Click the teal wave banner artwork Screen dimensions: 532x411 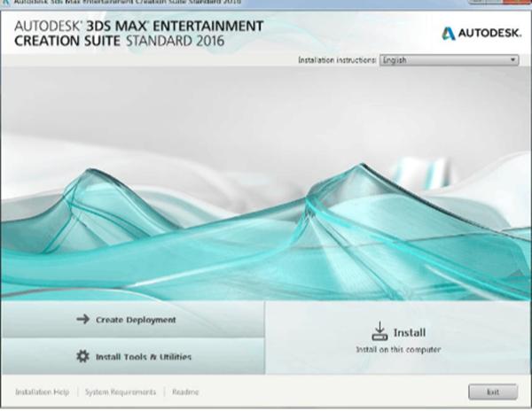click(x=266, y=195)
